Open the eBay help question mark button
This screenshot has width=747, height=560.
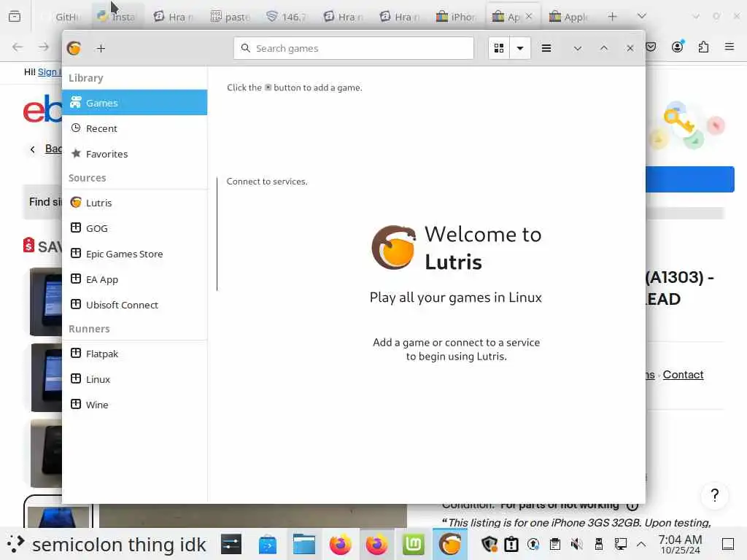(715, 495)
